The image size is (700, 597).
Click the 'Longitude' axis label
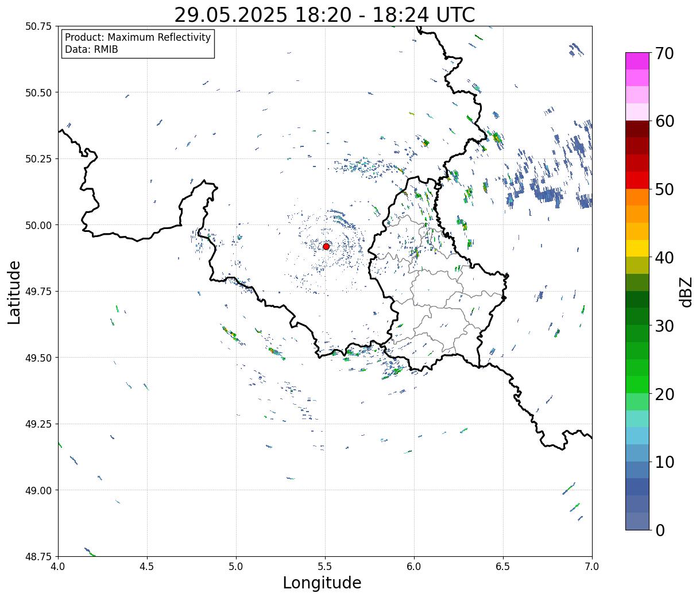[322, 583]
